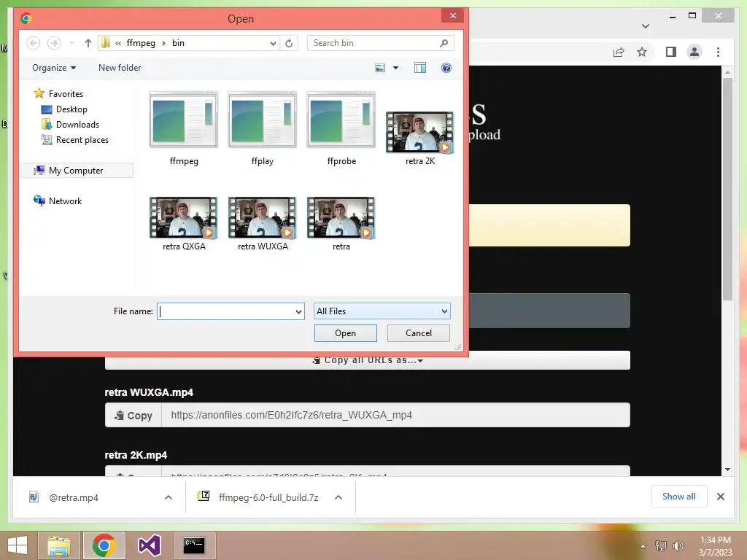Close the downloads bar
Screen dimensions: 747x560
pos(720,497)
